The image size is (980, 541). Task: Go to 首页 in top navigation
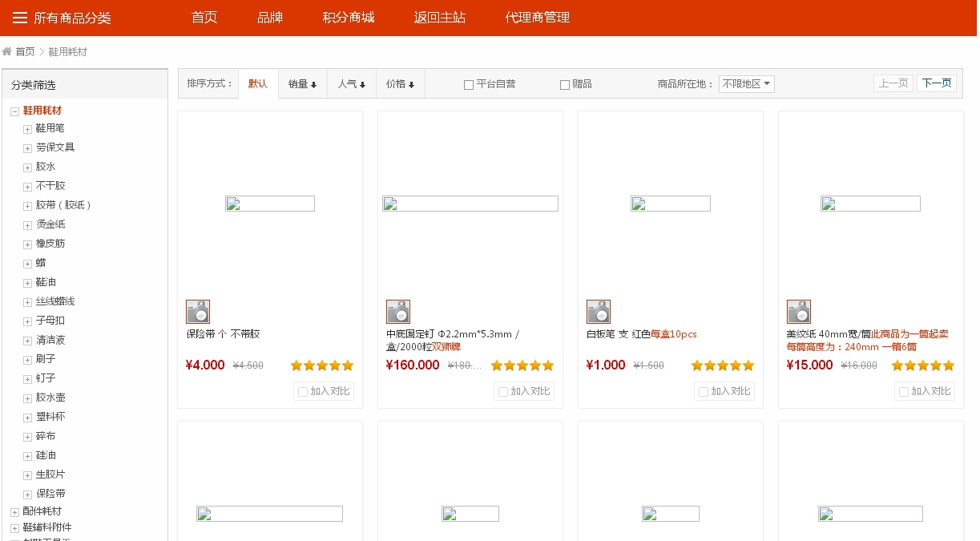(x=204, y=18)
